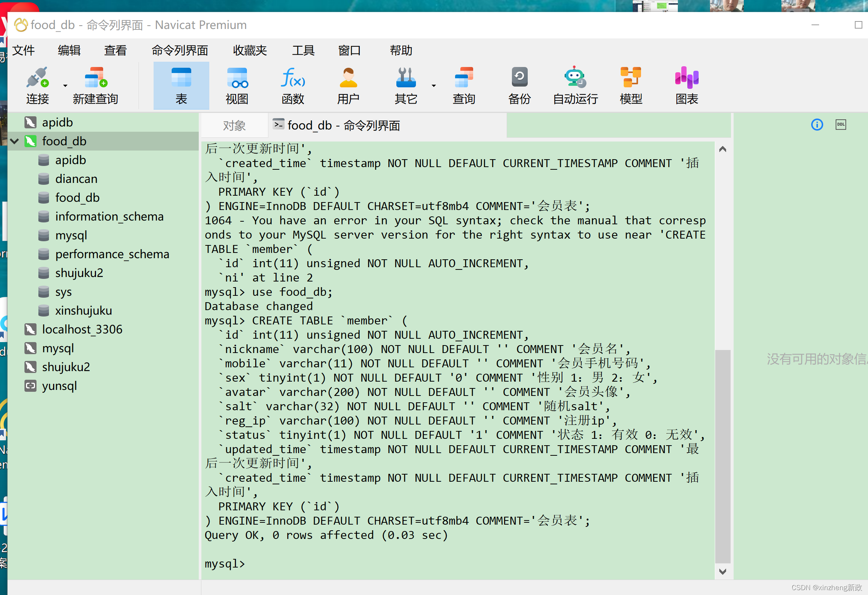
Task: Collapse the food_db connection node
Action: [14, 141]
